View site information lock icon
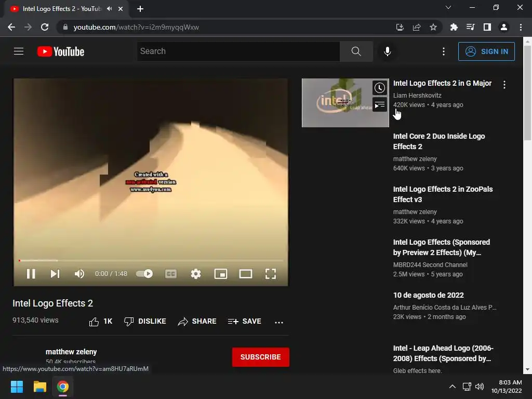532x399 pixels. 65,27
